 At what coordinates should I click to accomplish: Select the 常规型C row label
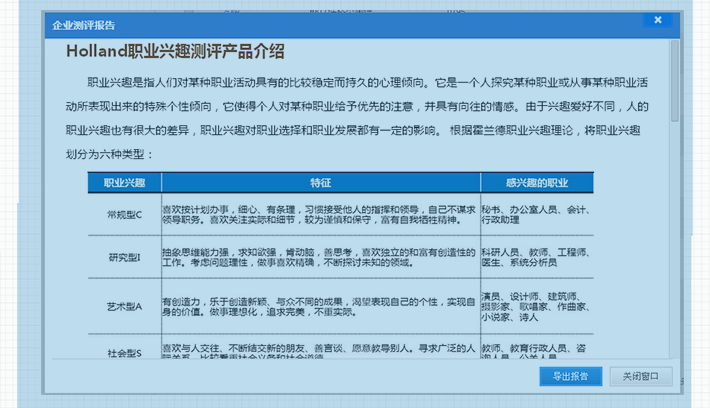pos(125,215)
